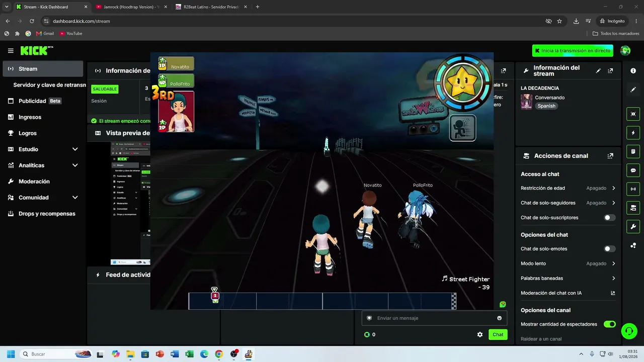The height and width of the screenshot is (362, 644).
Task: Open the YouTube bookmark
Action: tap(70, 34)
